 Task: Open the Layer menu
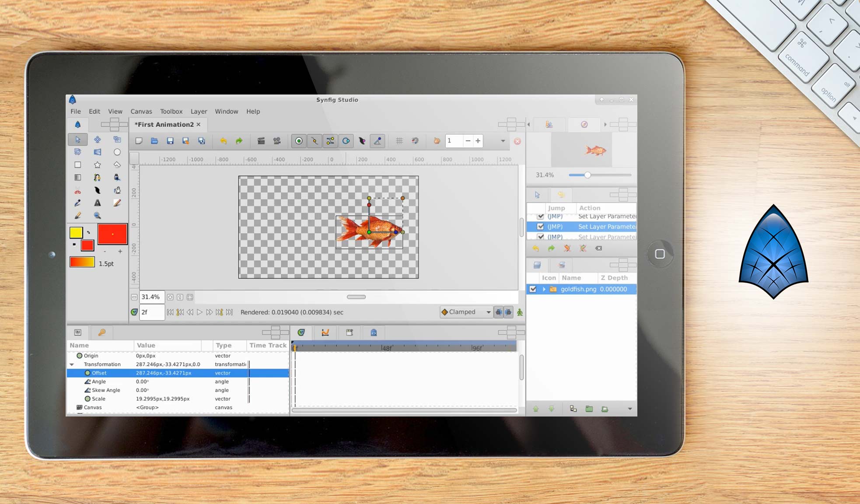pos(199,111)
